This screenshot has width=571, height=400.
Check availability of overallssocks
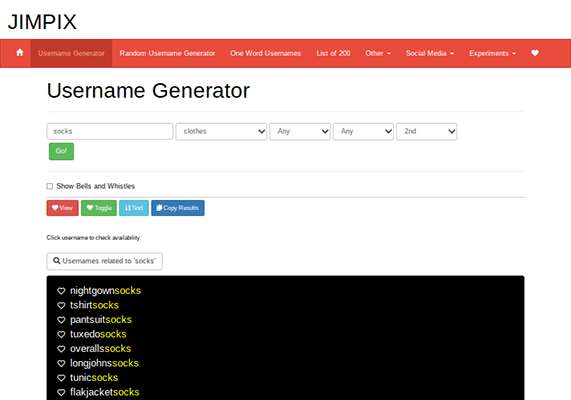click(101, 349)
